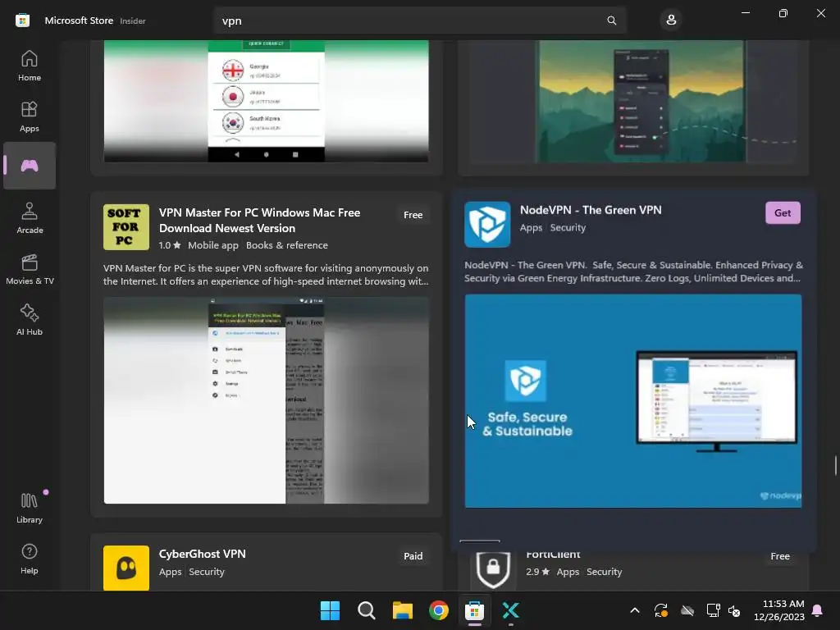Click NodeVPN description text
840x630 pixels.
[x=633, y=272]
